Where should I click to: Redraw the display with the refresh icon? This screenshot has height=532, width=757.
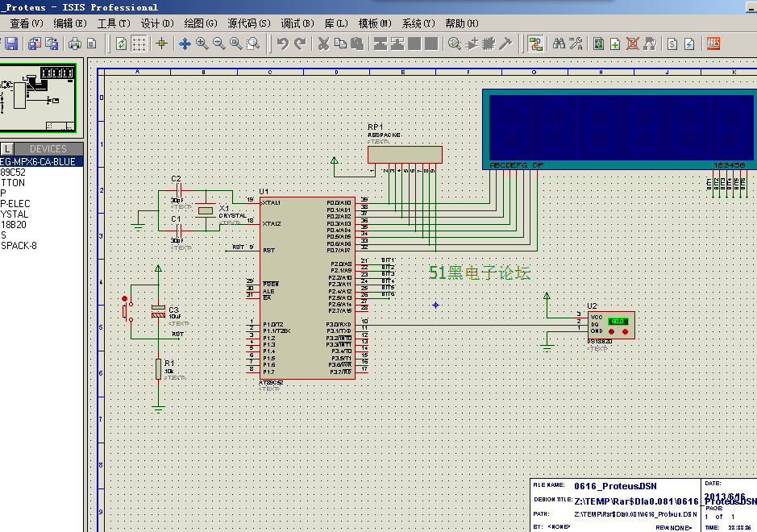(121, 44)
